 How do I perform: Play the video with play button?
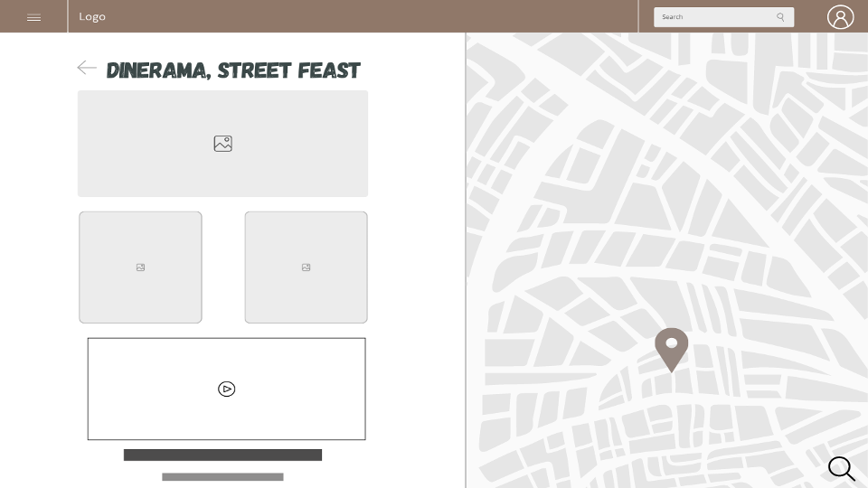pos(226,389)
